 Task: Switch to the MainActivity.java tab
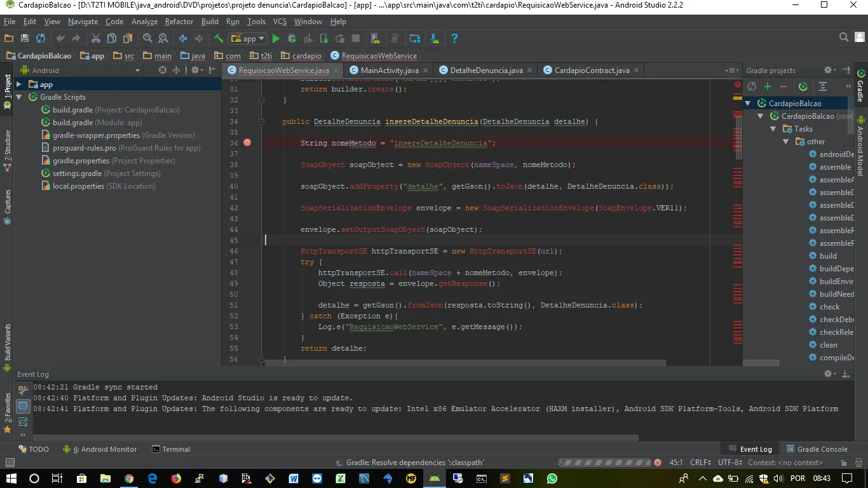click(x=389, y=70)
